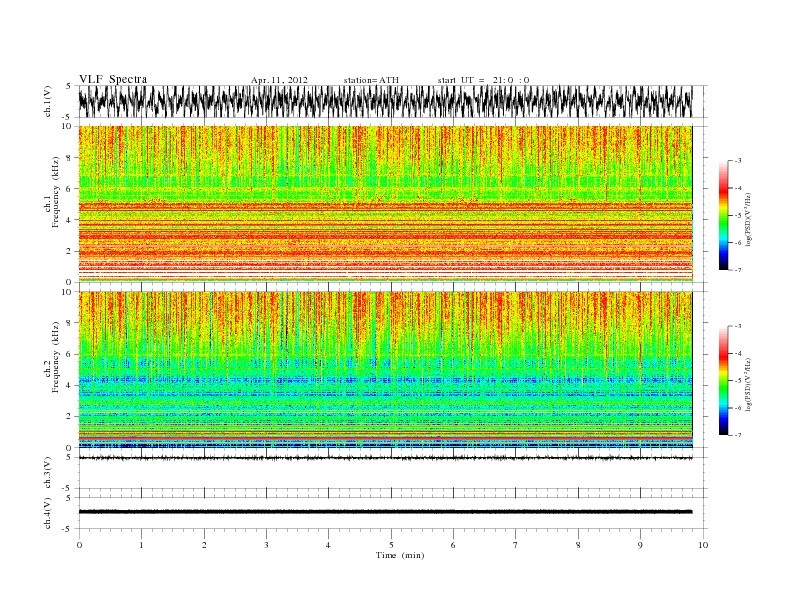Click the "10" tick on the time axis

tap(703, 545)
